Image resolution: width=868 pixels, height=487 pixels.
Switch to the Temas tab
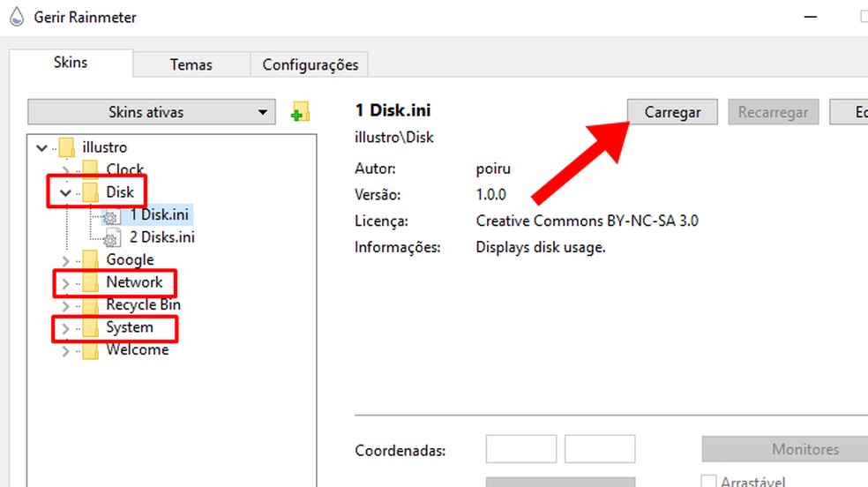pos(191,64)
